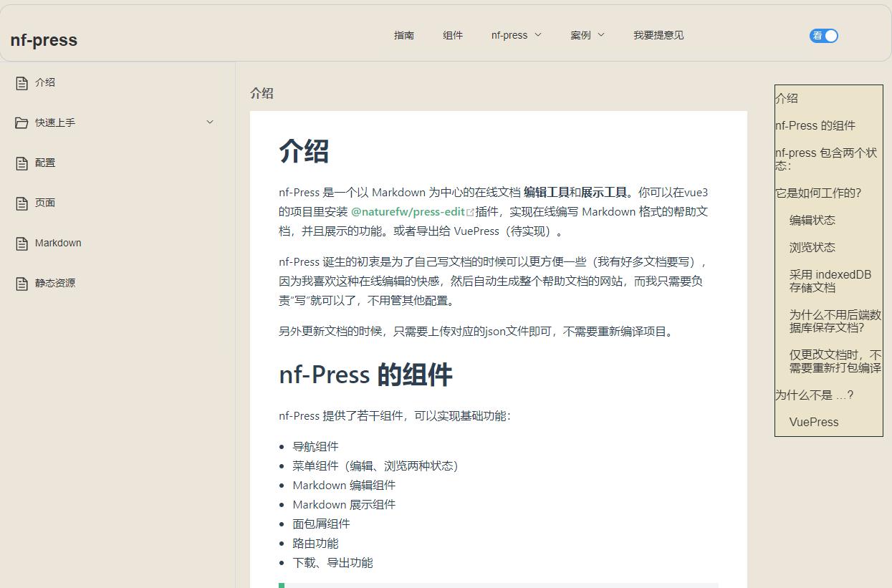Image resolution: width=892 pixels, height=588 pixels.
Task: Click the 我要提意见 link
Action: [658, 35]
